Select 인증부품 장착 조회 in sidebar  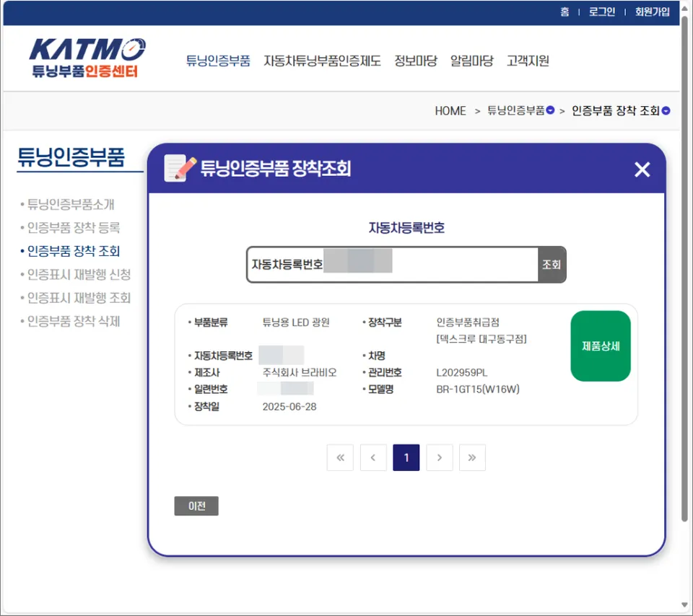pyautogui.click(x=74, y=251)
